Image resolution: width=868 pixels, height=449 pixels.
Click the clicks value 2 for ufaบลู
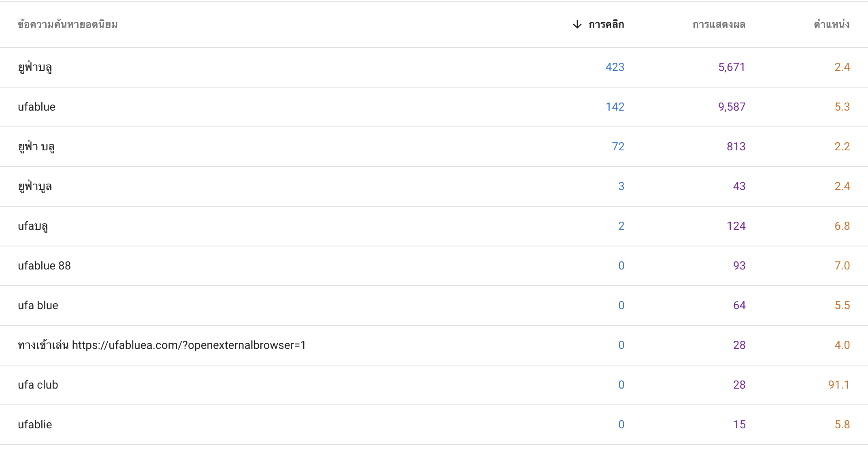pyautogui.click(x=621, y=226)
